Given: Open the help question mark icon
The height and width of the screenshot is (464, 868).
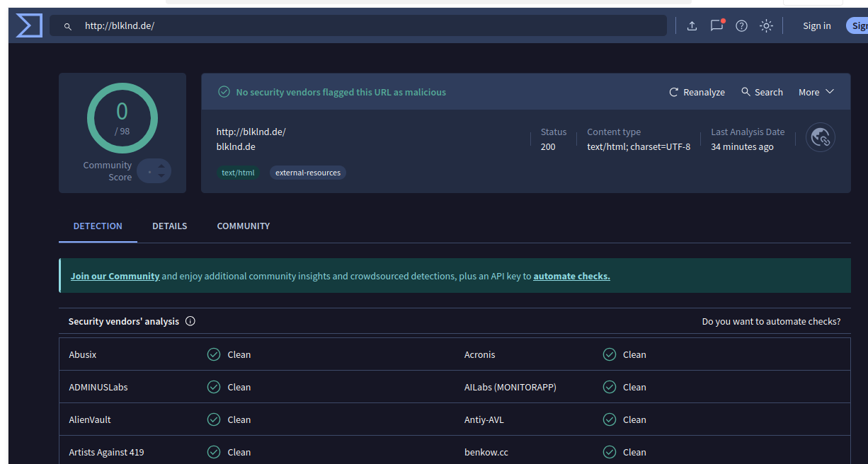Looking at the screenshot, I should click(x=741, y=26).
